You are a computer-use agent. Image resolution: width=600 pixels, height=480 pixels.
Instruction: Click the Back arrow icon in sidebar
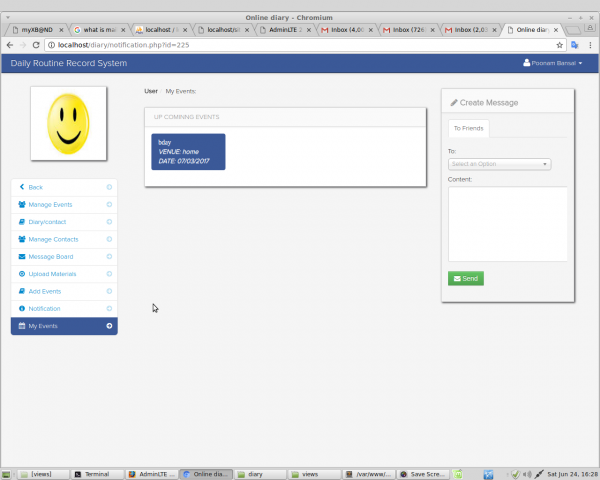coord(22,187)
